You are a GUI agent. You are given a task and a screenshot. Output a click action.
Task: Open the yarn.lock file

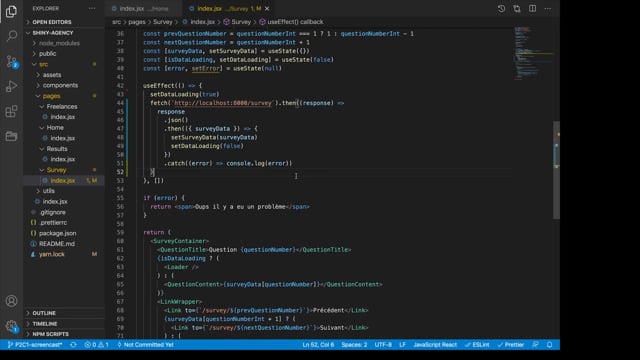point(51,254)
